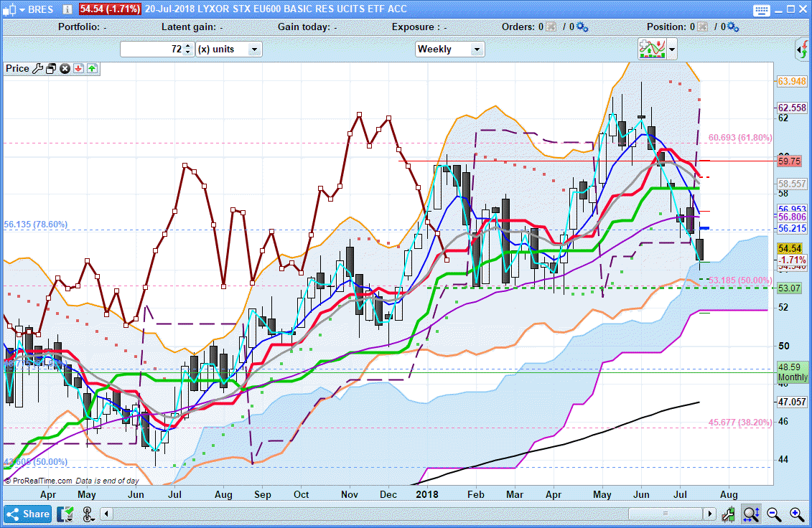Click the 43.605 (50.00%) Fibonacci label
Image resolution: width=812 pixels, height=528 pixels.
pos(36,462)
